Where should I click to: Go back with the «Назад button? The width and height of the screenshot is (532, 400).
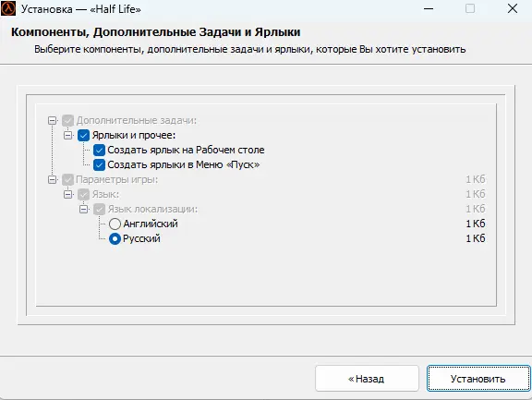point(367,378)
